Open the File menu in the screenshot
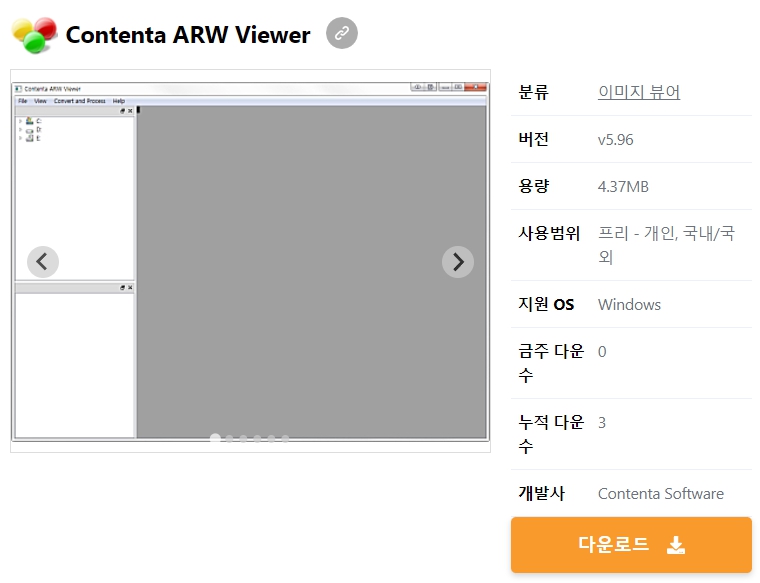The image size is (760, 583). (23, 101)
